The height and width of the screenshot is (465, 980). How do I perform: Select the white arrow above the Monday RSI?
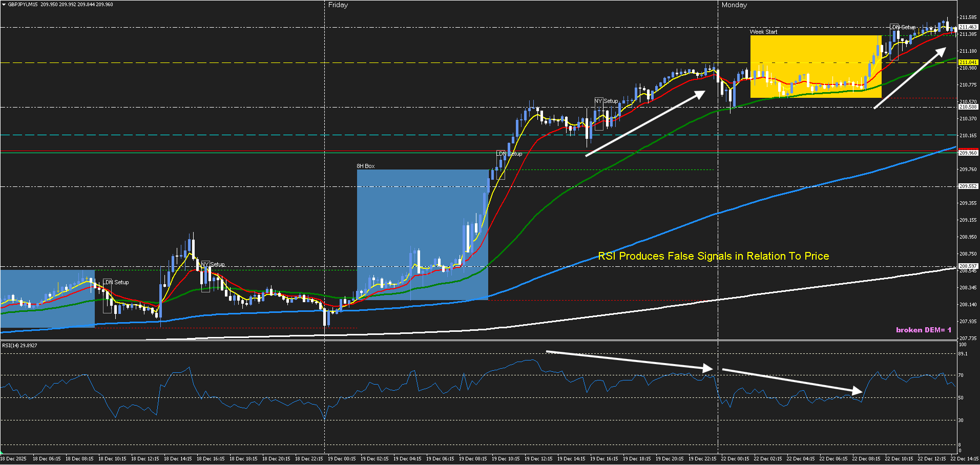(792, 381)
